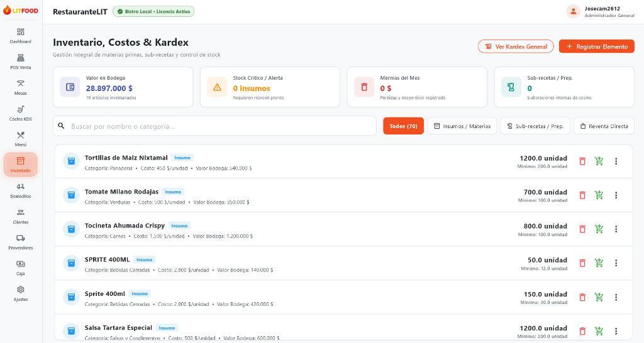Filter by Reventa Directa
Image resolution: width=644 pixels, height=343 pixels.
604,126
